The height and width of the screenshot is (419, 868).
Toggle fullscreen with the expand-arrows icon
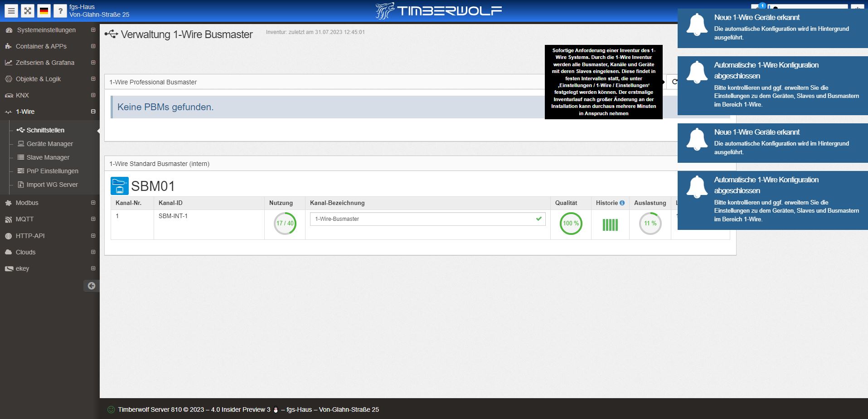(28, 11)
